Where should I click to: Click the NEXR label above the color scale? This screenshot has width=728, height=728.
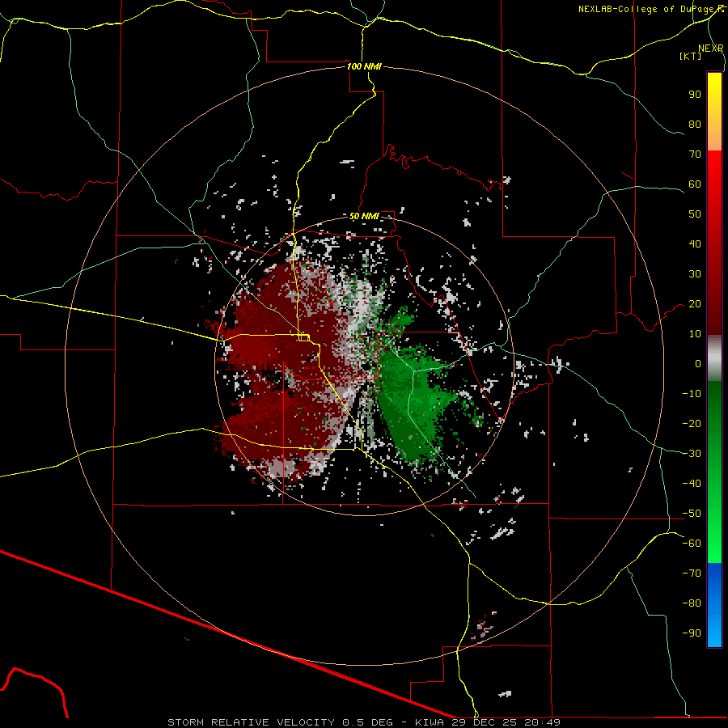point(711,49)
